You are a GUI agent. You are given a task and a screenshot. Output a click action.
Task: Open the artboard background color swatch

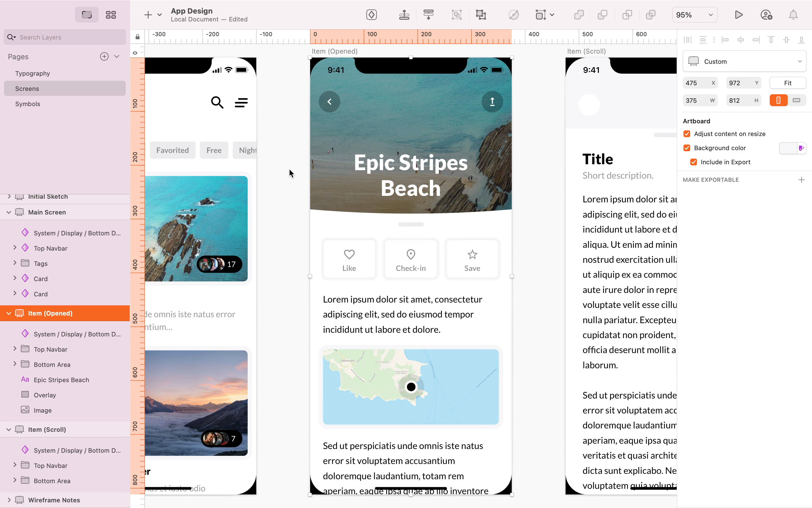tap(788, 148)
